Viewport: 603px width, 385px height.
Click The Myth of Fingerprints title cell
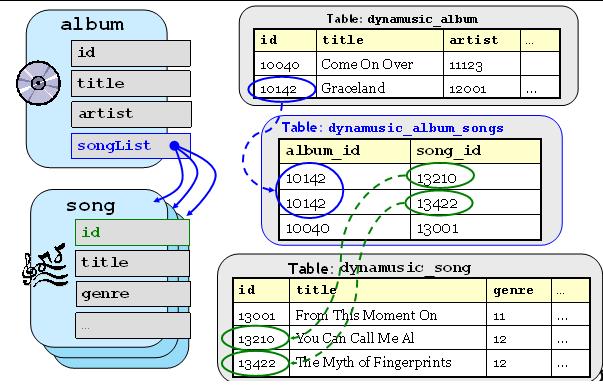click(x=388, y=362)
